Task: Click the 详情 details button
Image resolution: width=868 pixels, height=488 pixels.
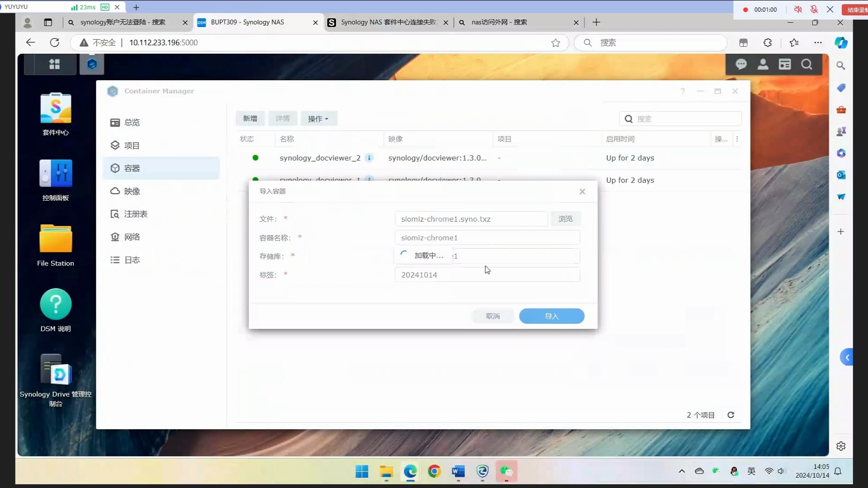Action: point(282,119)
